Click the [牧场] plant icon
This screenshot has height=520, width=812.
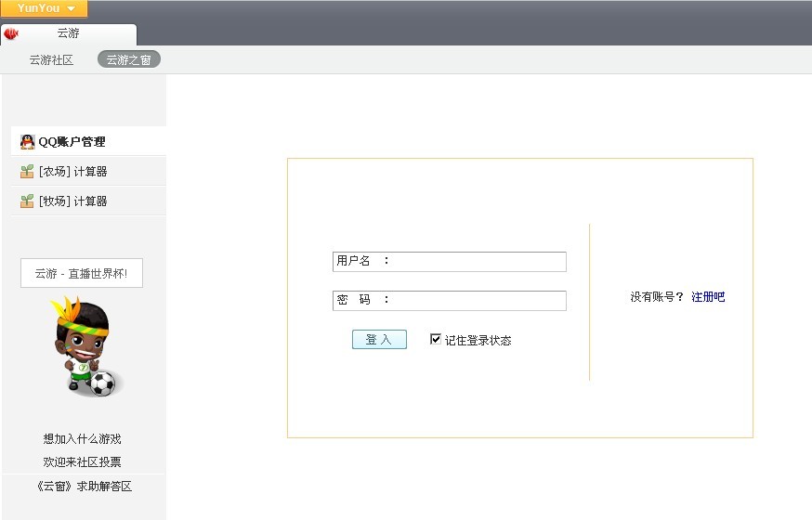click(x=27, y=201)
